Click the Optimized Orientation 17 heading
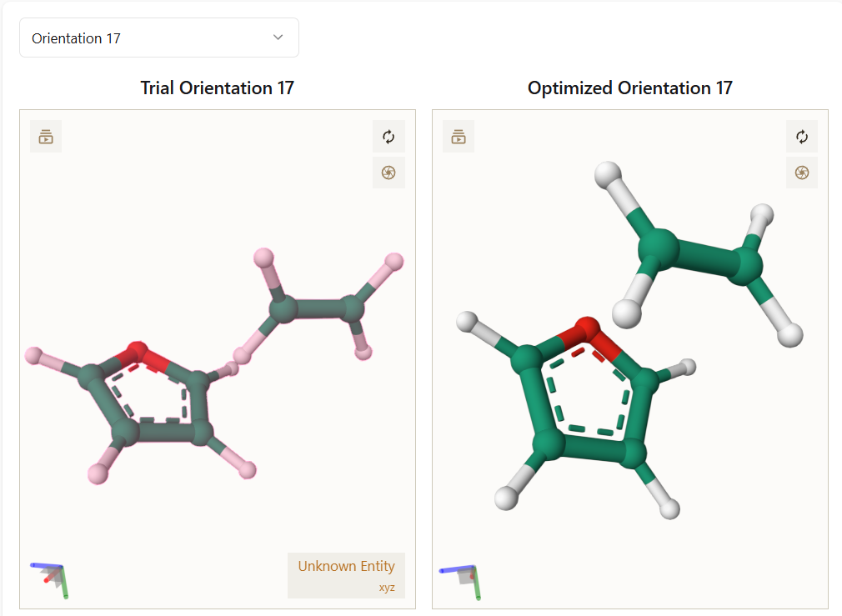 click(x=629, y=88)
